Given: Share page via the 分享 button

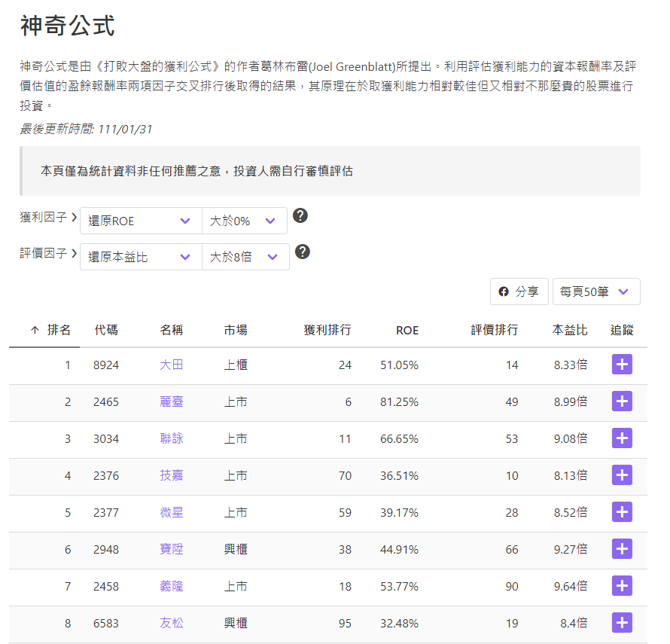Looking at the screenshot, I should coord(519,291).
